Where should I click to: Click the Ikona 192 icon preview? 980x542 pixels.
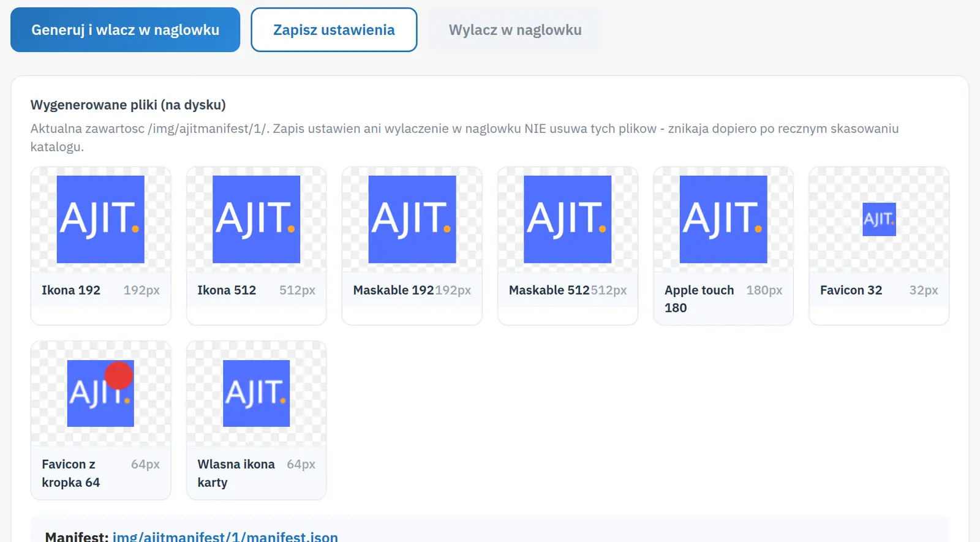(100, 219)
